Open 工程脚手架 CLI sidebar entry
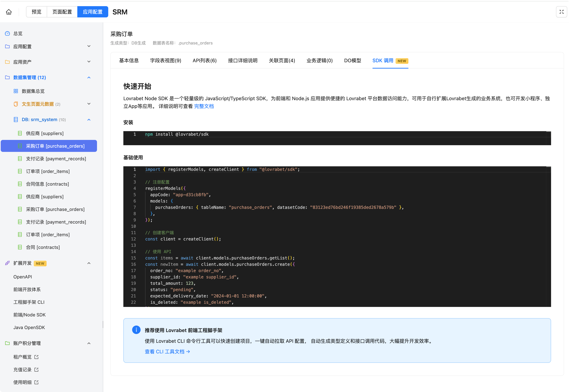Viewport: 569px width, 392px height. [x=29, y=302]
